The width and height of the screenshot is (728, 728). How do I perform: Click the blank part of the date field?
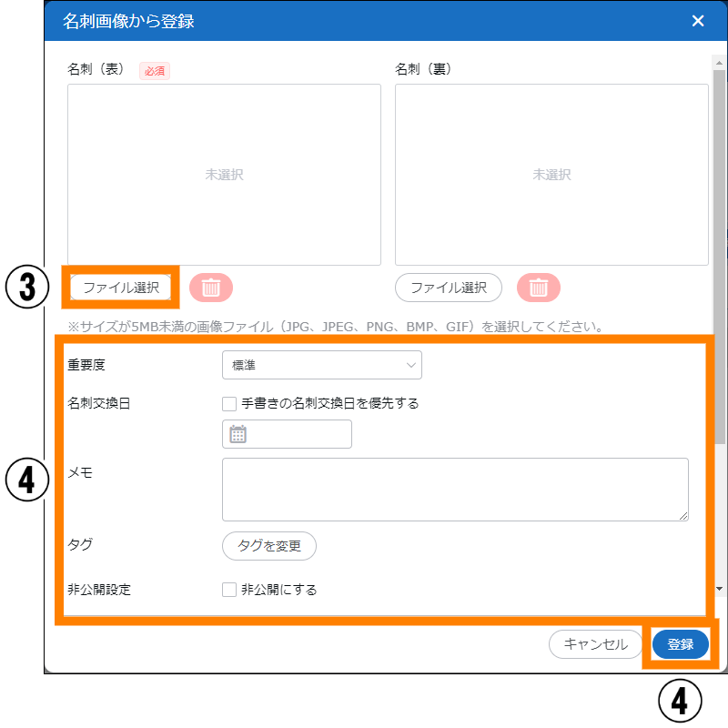click(300, 434)
